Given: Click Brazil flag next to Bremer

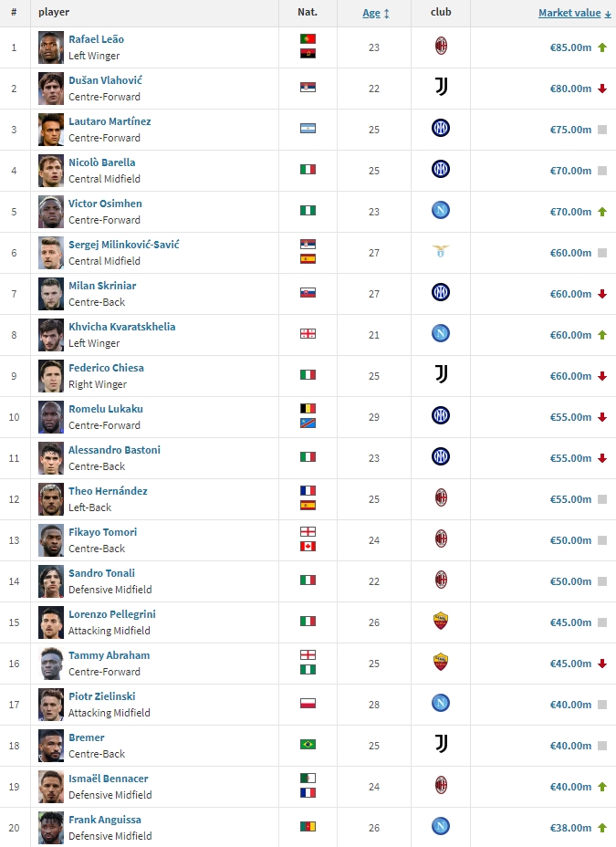Looking at the screenshot, I should coord(308,745).
